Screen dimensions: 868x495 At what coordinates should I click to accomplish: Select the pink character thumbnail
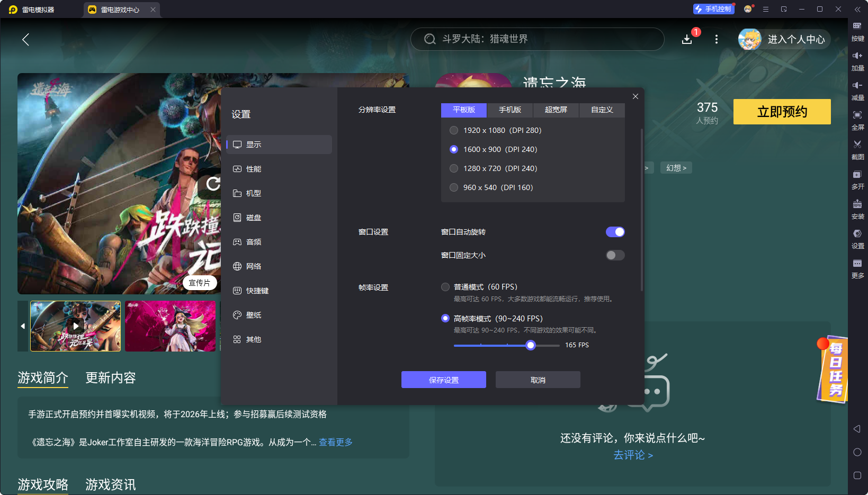coord(171,326)
